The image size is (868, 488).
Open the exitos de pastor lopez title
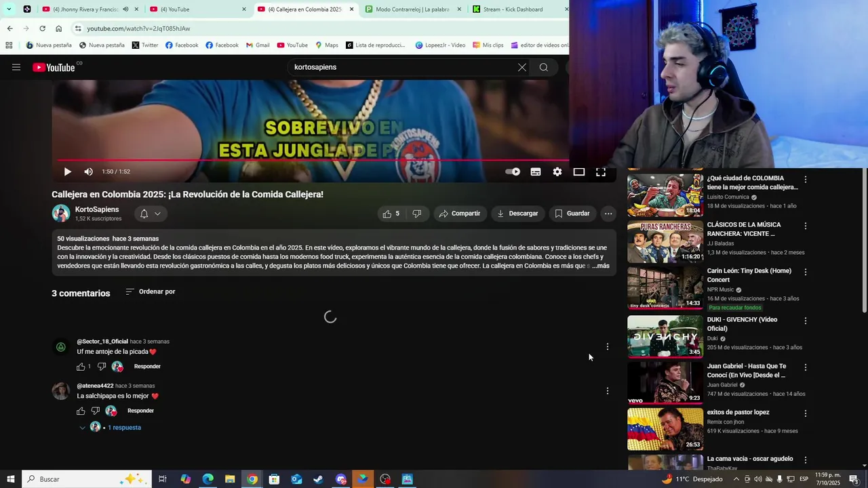pos(738,412)
